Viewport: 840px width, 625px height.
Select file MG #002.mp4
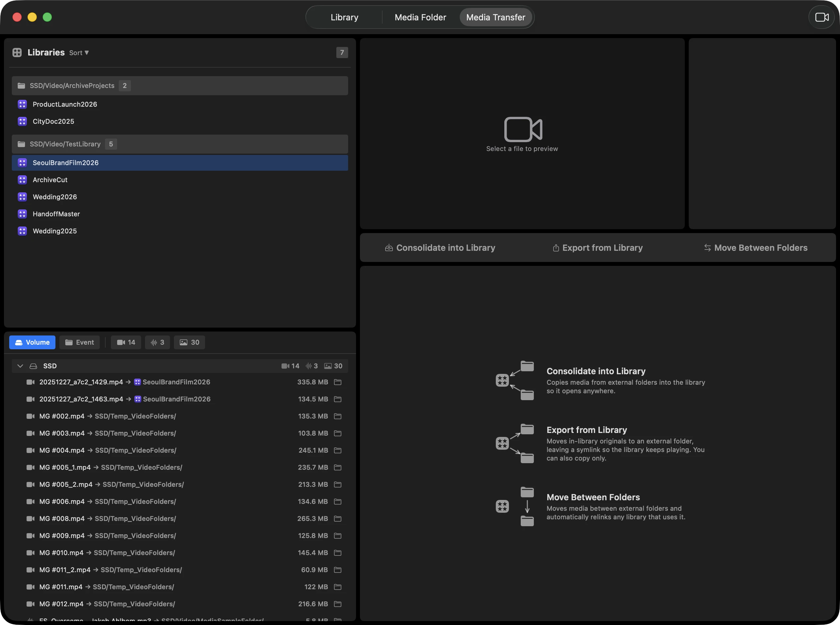click(180, 417)
